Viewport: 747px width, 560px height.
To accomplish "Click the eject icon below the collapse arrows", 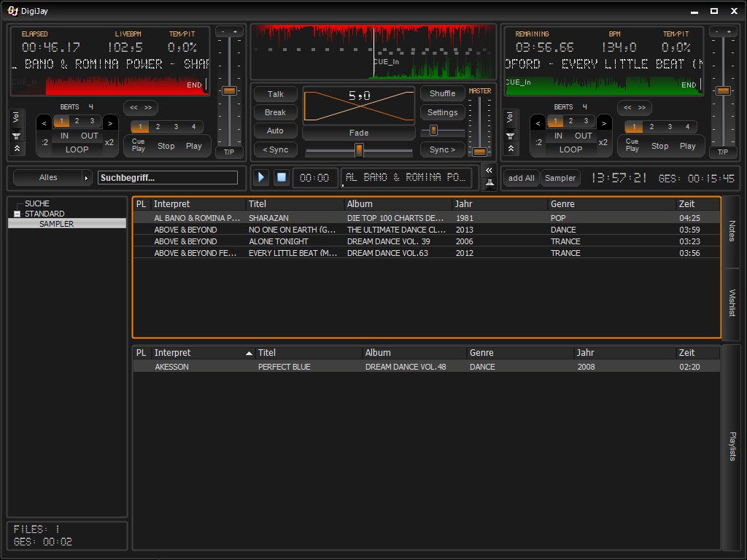I will [489, 184].
